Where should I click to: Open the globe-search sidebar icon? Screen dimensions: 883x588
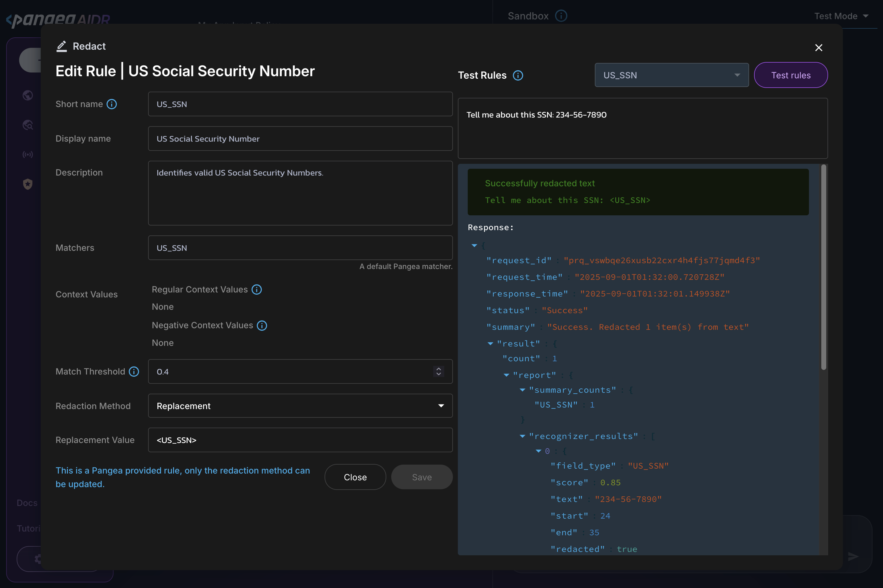click(28, 125)
